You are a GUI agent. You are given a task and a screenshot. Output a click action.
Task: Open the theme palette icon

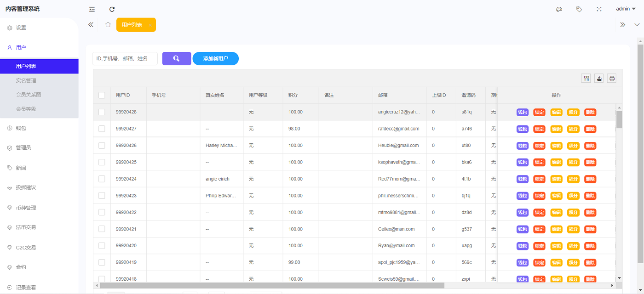point(559,9)
